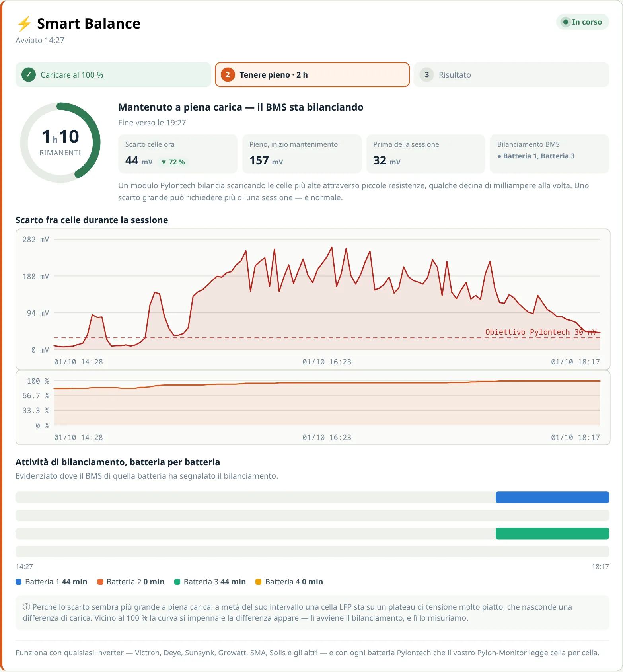
Task: Click the Scarto fra celle durante la sessione heading
Action: click(92, 220)
